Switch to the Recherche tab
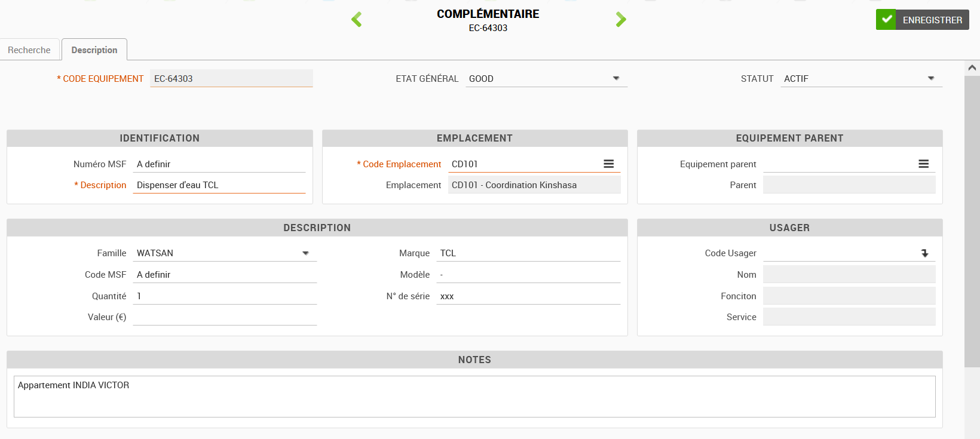The width and height of the screenshot is (980, 439). click(29, 50)
